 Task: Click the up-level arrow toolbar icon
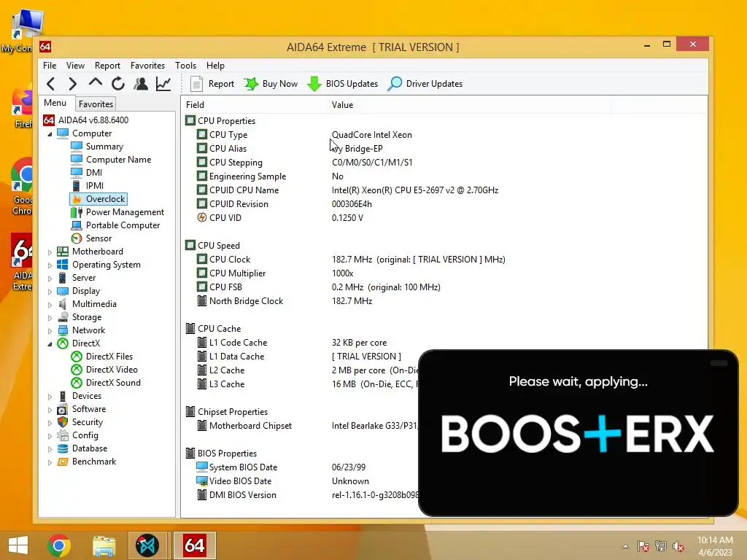(x=96, y=83)
